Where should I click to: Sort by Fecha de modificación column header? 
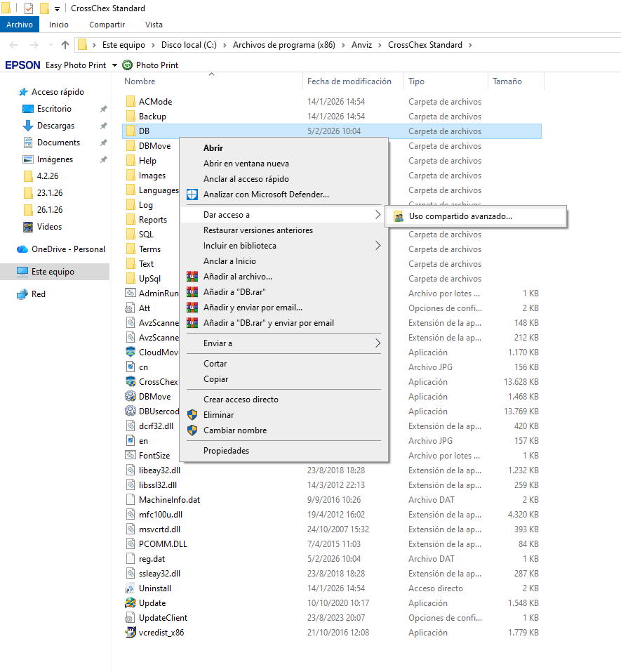[x=353, y=81]
